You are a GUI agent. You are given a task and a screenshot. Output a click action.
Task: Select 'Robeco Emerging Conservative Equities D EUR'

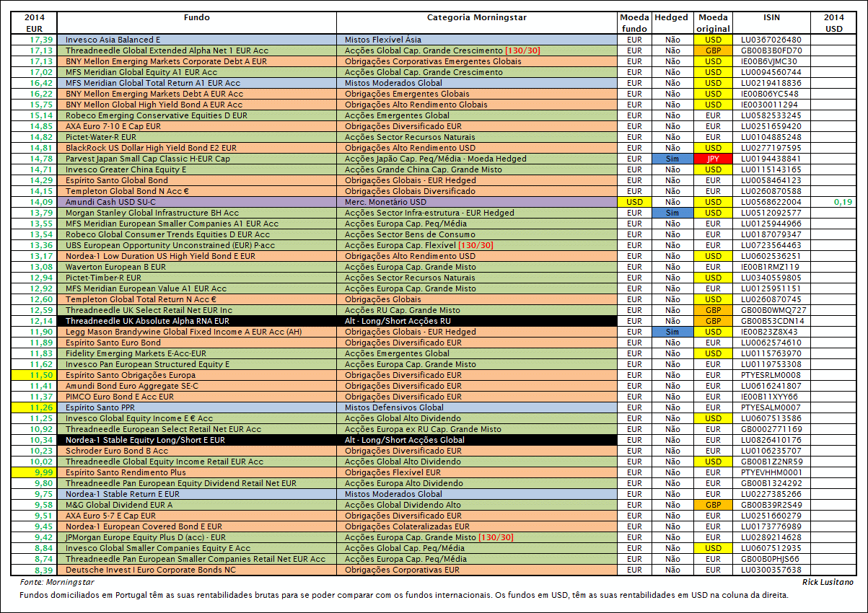click(x=197, y=115)
